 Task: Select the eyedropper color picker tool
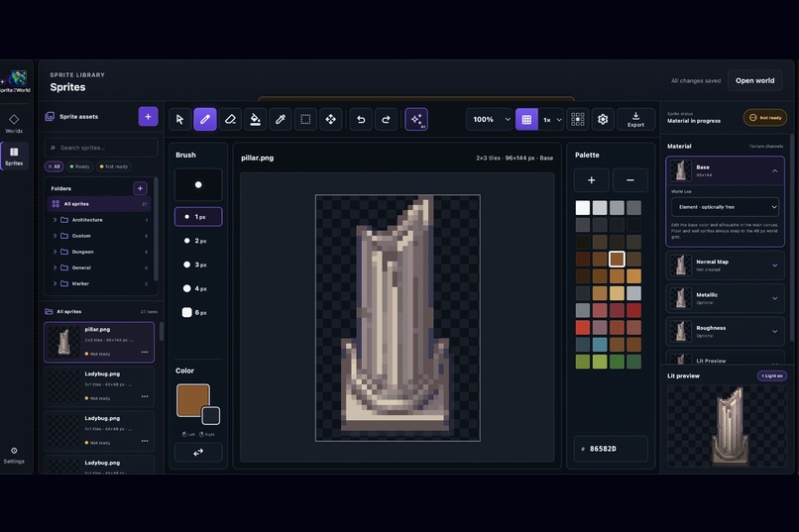[x=281, y=119]
